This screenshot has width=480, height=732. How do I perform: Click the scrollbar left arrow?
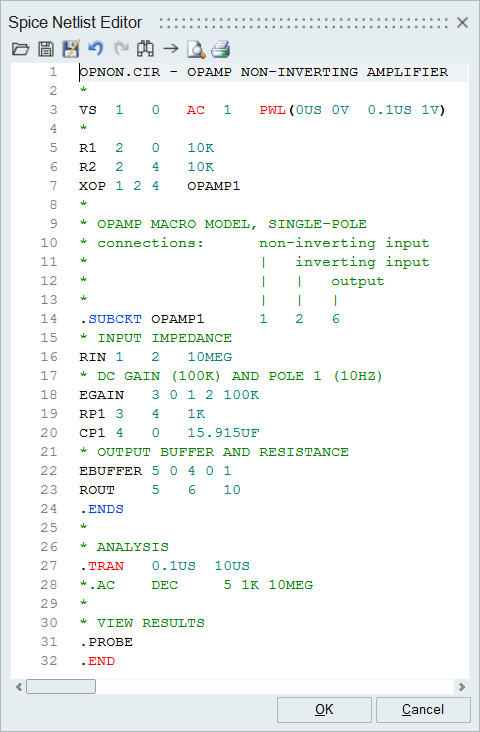pyautogui.click(x=19, y=687)
